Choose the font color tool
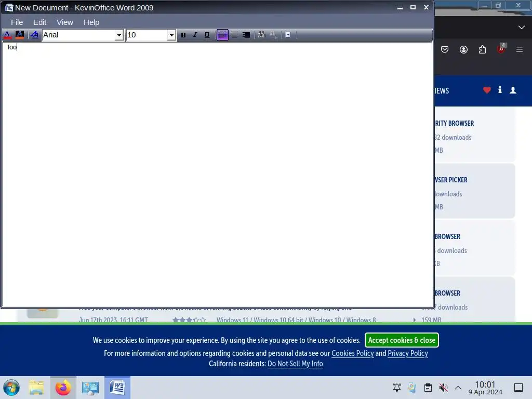 [x=7, y=35]
